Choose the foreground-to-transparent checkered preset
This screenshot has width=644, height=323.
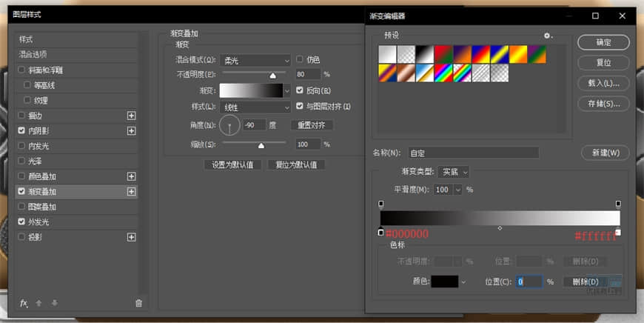(406, 54)
